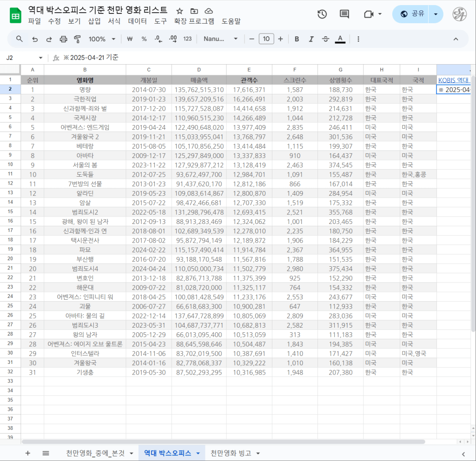Screen dimensions: 476x461
Task: Expand the font family dropdown
Action: pos(221,39)
